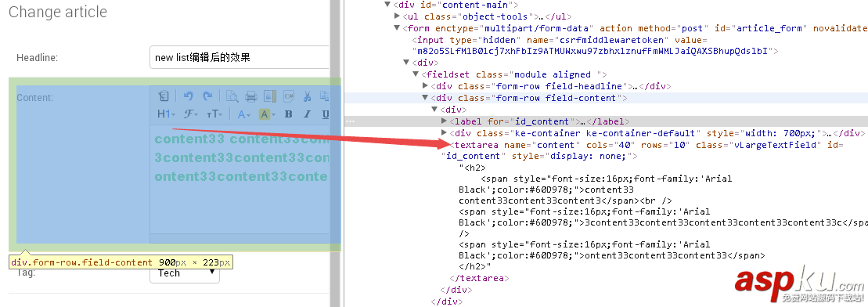868x307 pixels.
Task: Open the highlight background color dropdown
Action: click(267, 114)
